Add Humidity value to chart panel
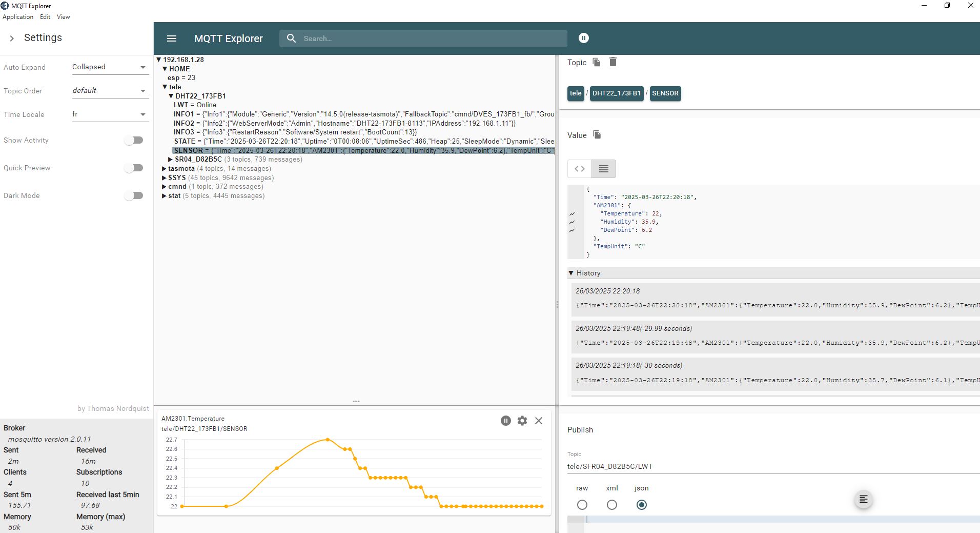Viewport: 980px width, 533px height. click(x=572, y=222)
